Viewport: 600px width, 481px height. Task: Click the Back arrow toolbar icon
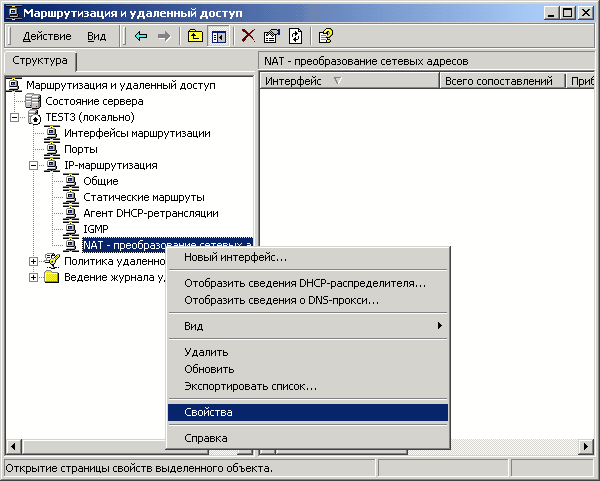pyautogui.click(x=141, y=36)
